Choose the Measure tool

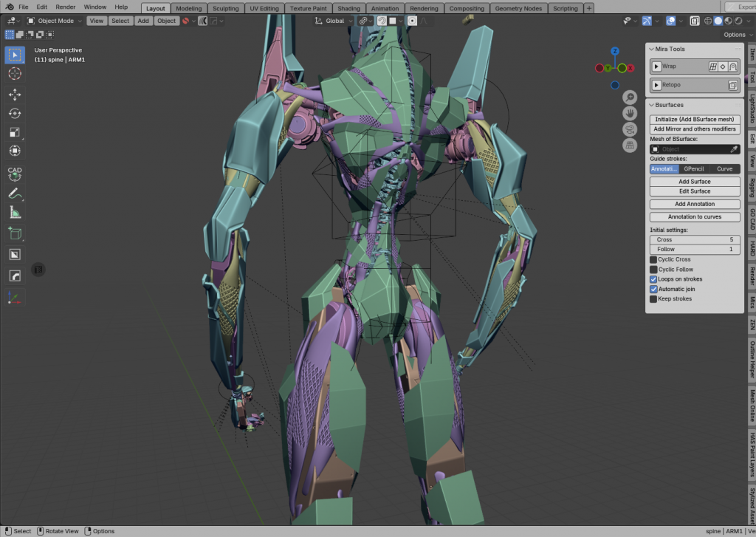15,213
